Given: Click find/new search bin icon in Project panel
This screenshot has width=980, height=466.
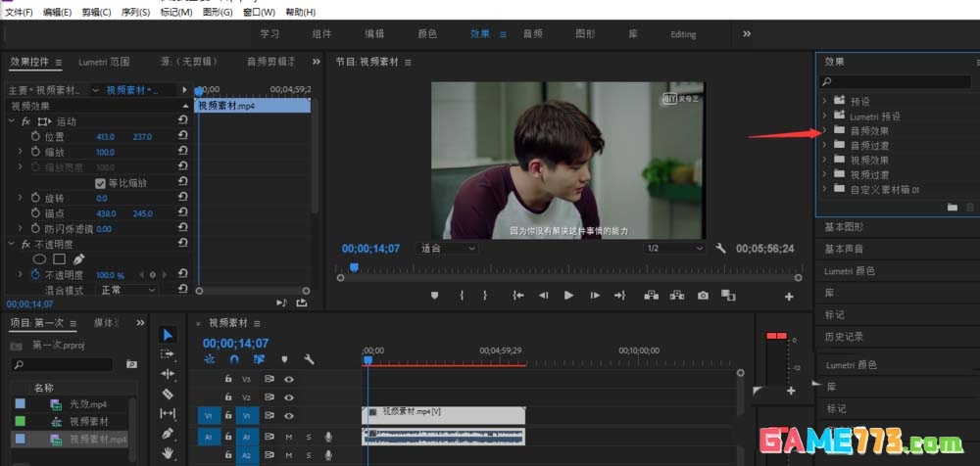Looking at the screenshot, I should pos(131,364).
